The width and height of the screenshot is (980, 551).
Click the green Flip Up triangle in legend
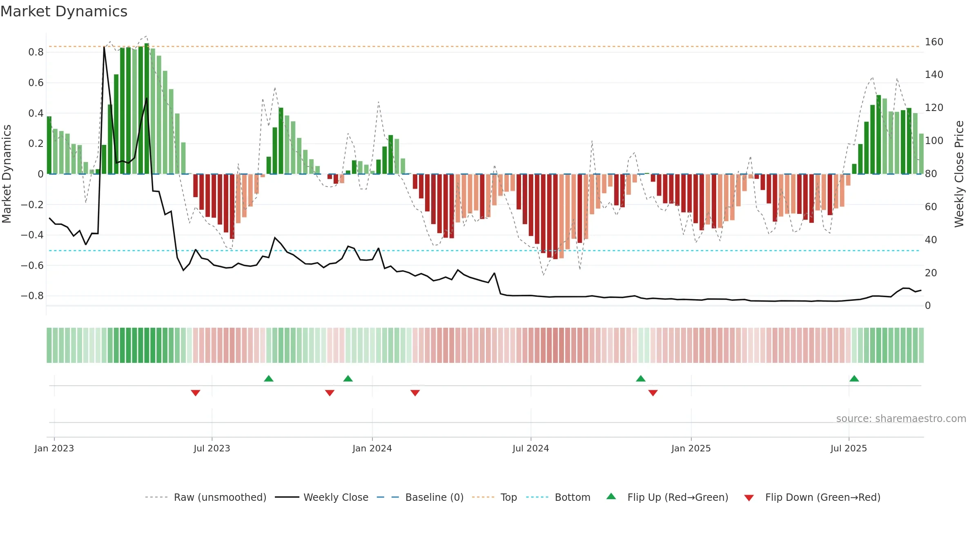point(611,496)
